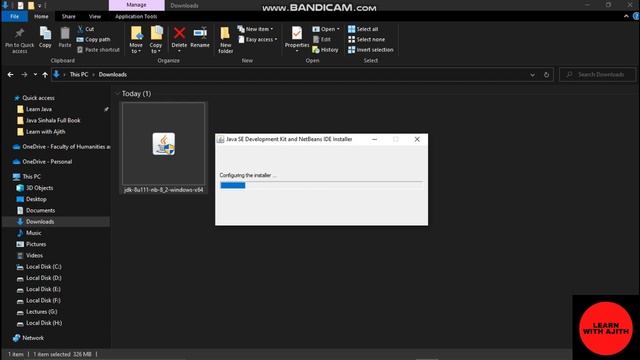Open Documents in sidebar
Image resolution: width=640 pixels, height=360 pixels.
[36, 211]
